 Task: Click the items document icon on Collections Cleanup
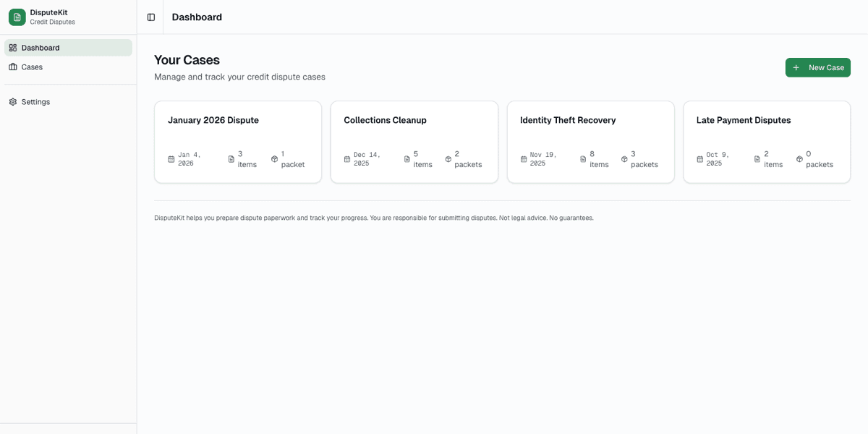[407, 159]
